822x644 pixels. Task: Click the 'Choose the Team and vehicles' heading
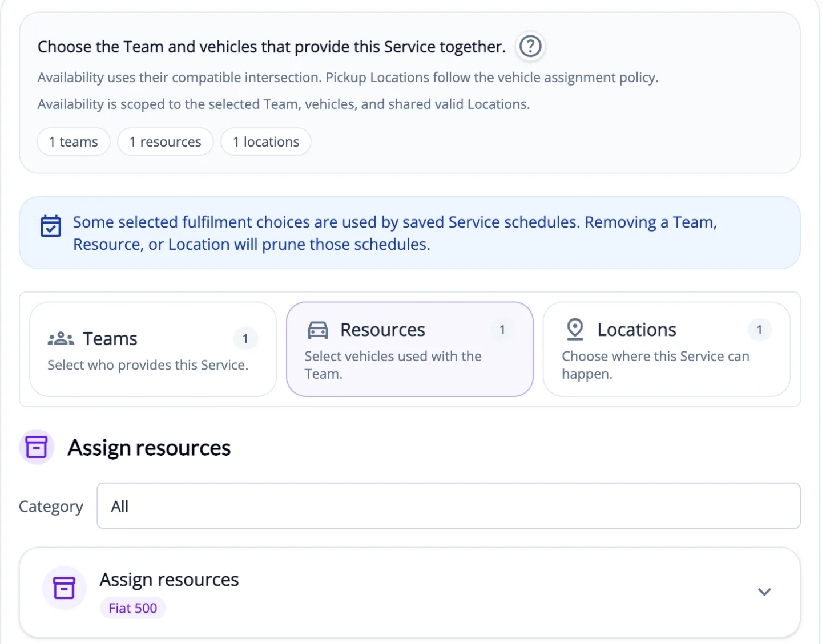coord(272,47)
